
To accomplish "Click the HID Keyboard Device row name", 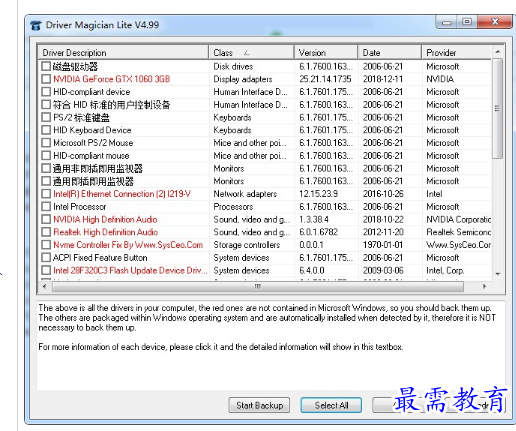I will (92, 130).
